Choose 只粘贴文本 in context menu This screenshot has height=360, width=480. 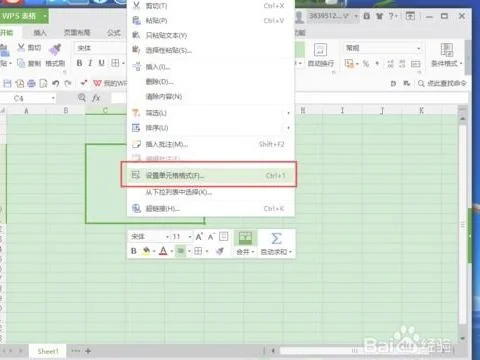click(x=211, y=35)
